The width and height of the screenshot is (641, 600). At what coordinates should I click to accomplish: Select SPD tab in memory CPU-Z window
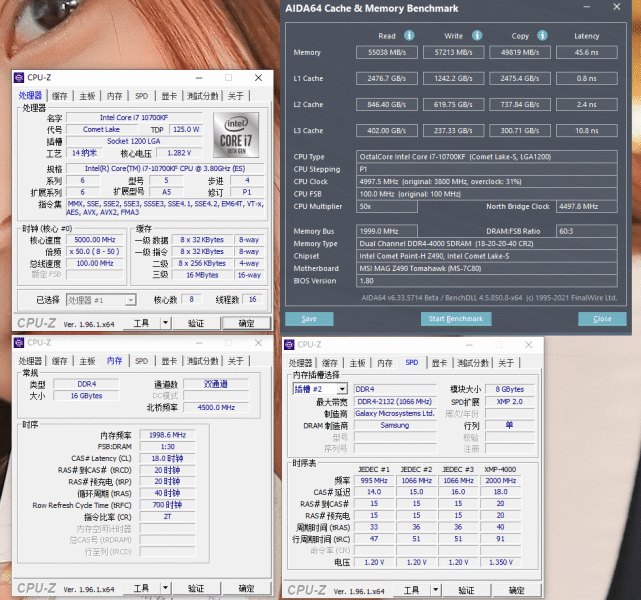(x=141, y=361)
